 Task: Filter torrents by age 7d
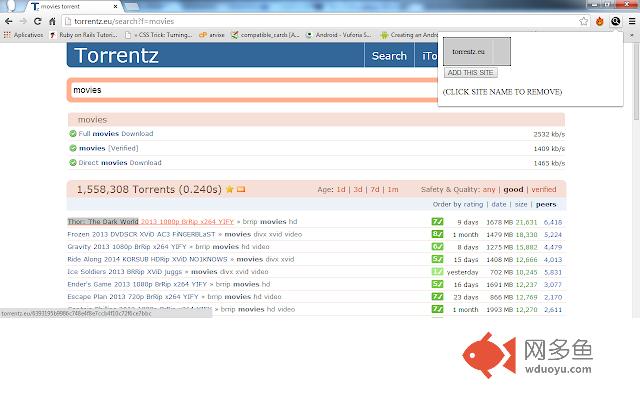tap(375, 189)
